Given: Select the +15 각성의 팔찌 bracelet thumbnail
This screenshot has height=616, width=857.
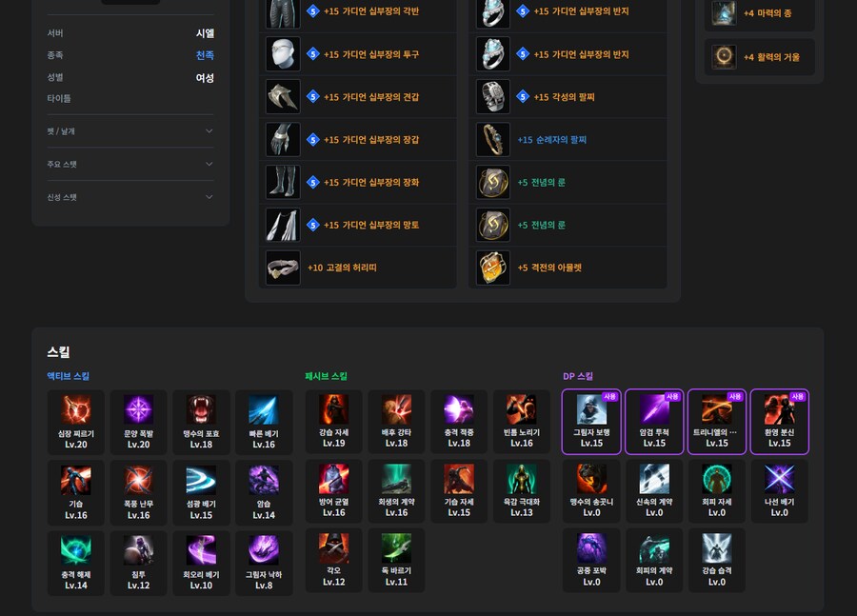Looking at the screenshot, I should coord(493,97).
